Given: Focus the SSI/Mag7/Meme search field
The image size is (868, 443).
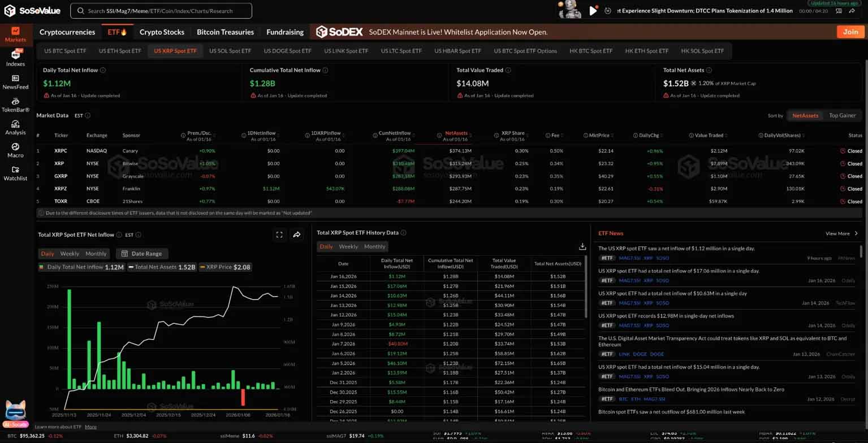Looking at the screenshot, I should click(161, 10).
